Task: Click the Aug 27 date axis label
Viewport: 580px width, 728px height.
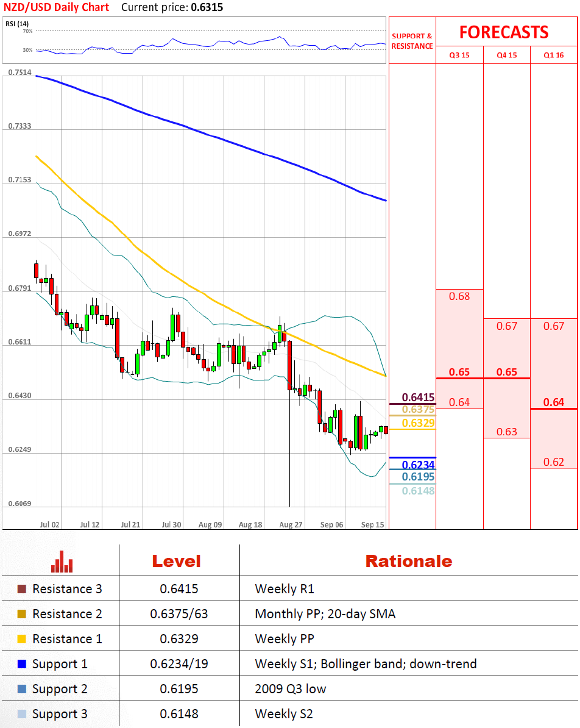Action: 291,524
